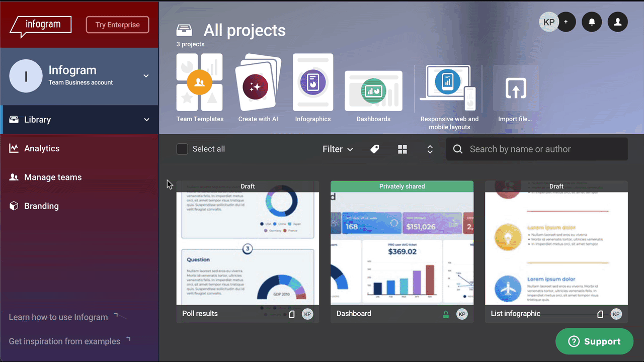
Task: Open the Dashboard project thumbnail
Action: pos(402,248)
